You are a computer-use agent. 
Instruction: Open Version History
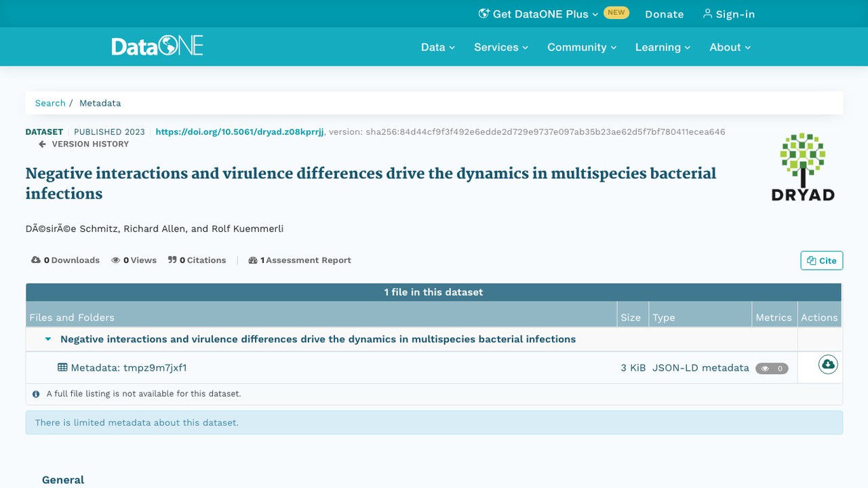84,144
